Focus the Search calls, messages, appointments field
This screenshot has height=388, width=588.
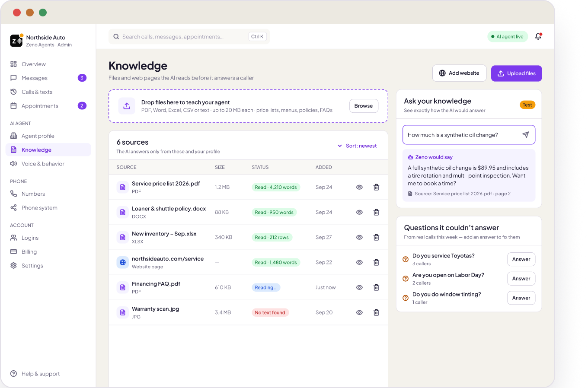pyautogui.click(x=189, y=37)
